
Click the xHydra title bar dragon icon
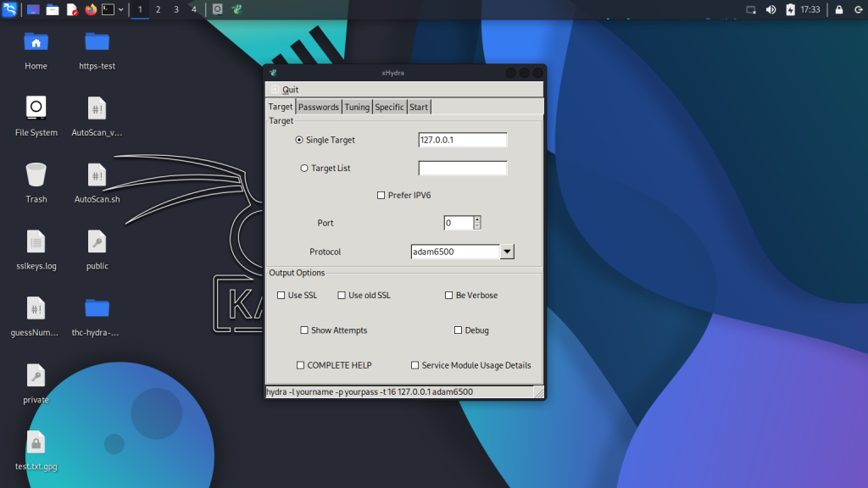tap(273, 73)
